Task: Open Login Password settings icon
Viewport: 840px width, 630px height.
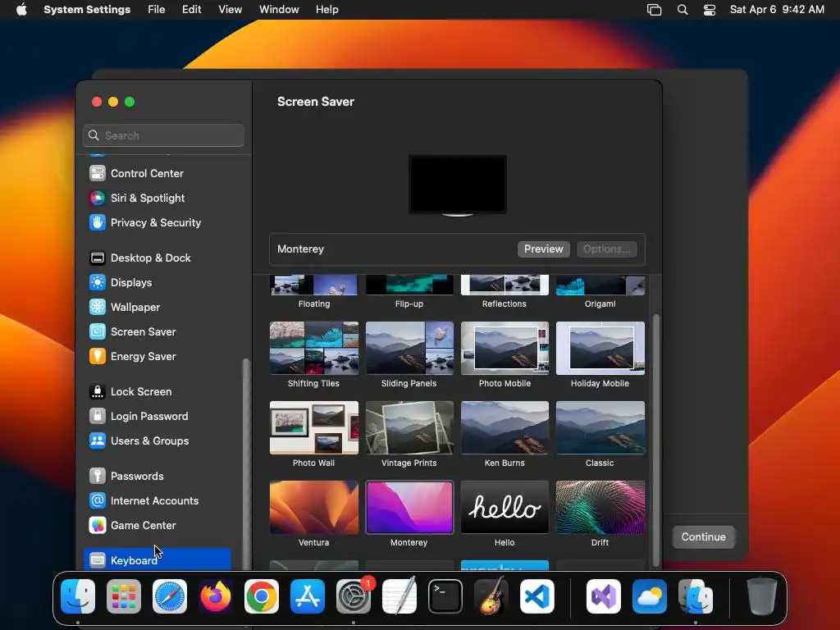Action: pos(98,417)
